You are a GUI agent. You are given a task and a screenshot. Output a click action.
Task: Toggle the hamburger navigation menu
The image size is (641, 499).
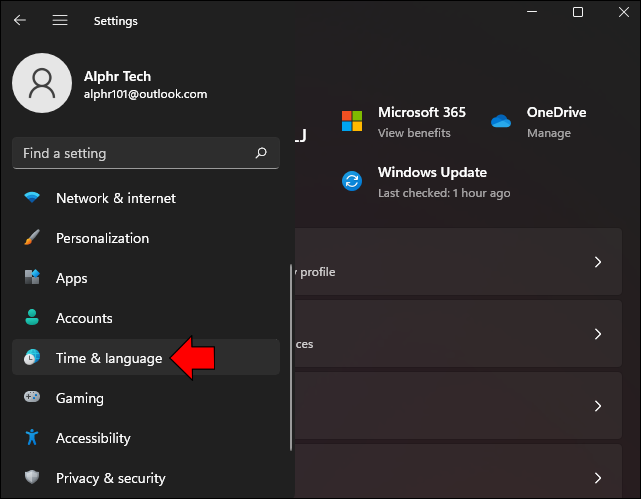tap(60, 20)
